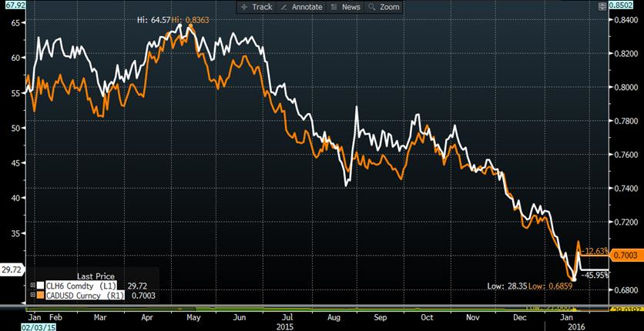This screenshot has height=331, width=644.
Task: Click the Low: 28.35 low marker
Action: [508, 286]
